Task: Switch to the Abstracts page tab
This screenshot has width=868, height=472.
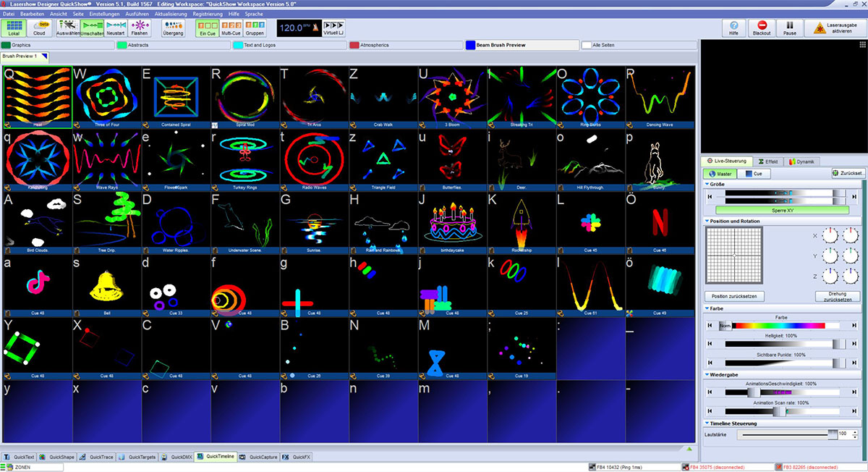Action: coord(173,45)
